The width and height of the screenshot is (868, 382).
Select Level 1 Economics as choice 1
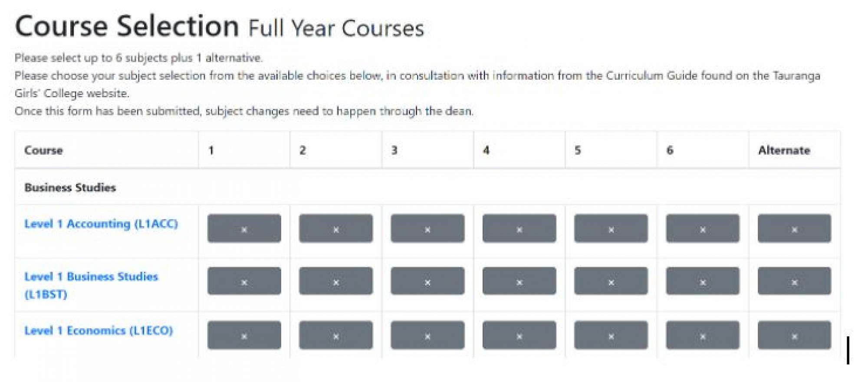(244, 335)
